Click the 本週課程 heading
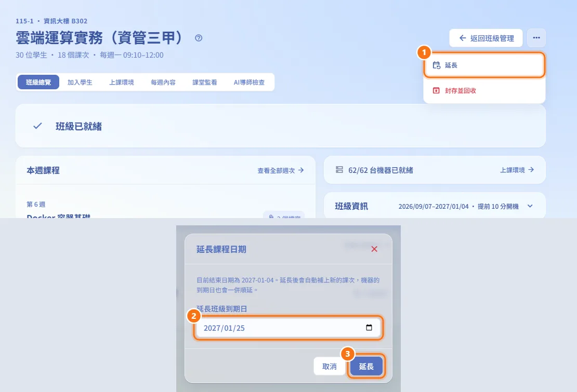Viewport: 577px width, 392px height. 43,170
